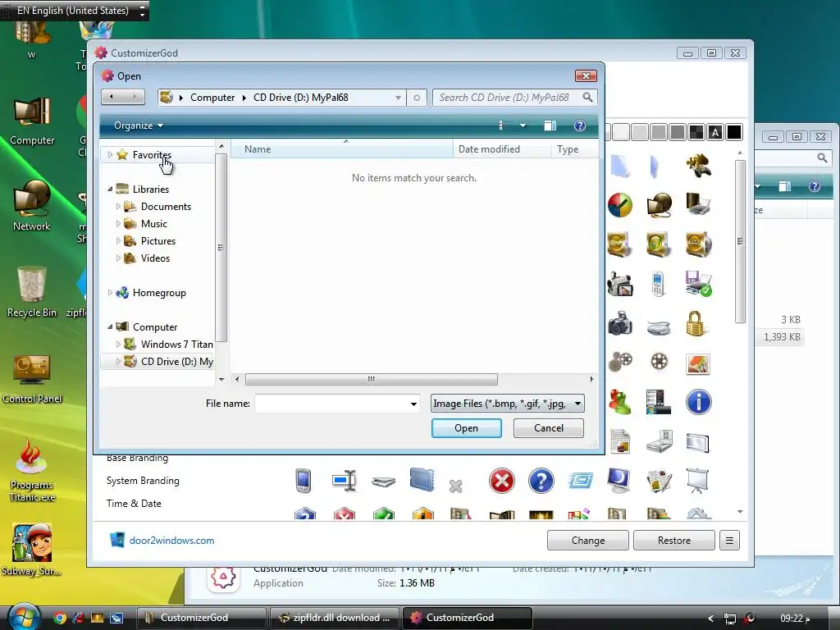Select the text rename cursor icon
The height and width of the screenshot is (630, 840).
345,480
